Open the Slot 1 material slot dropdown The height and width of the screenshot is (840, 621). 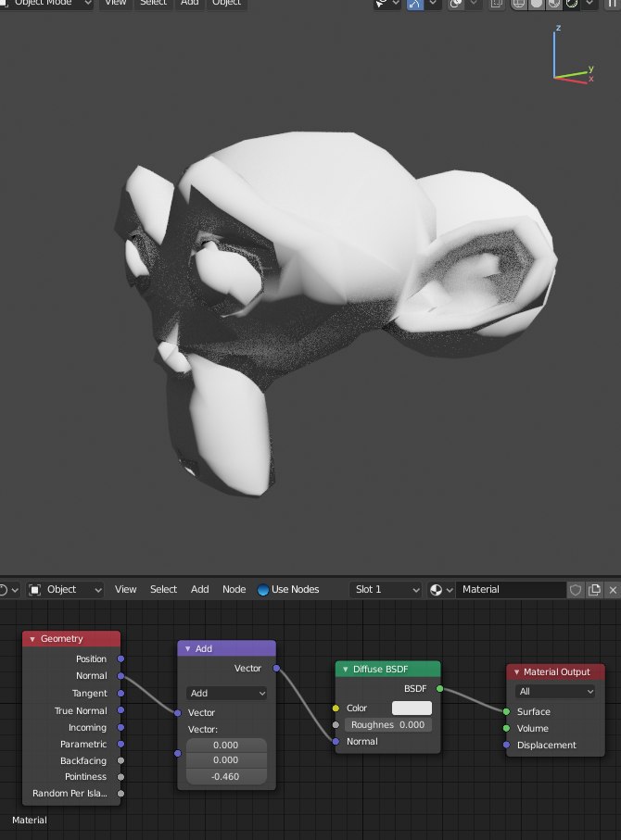coord(386,589)
